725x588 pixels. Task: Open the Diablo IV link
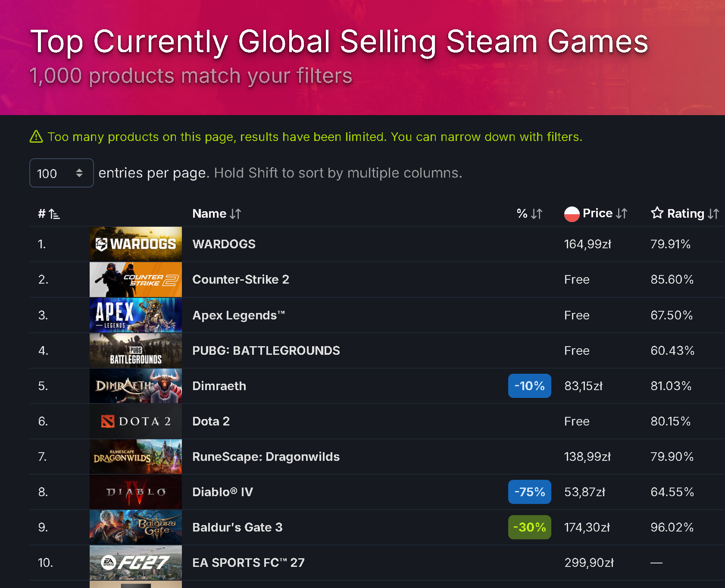222,492
